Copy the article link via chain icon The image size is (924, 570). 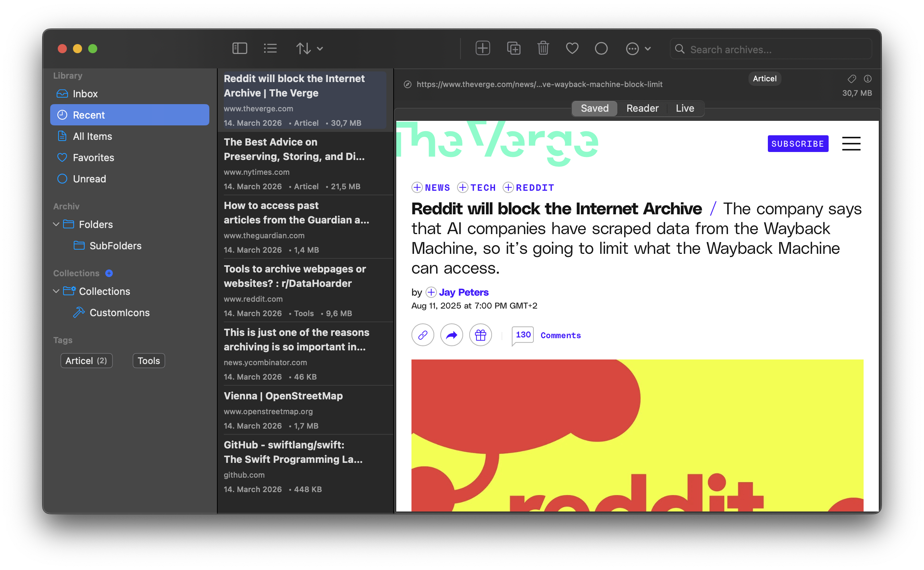click(422, 335)
